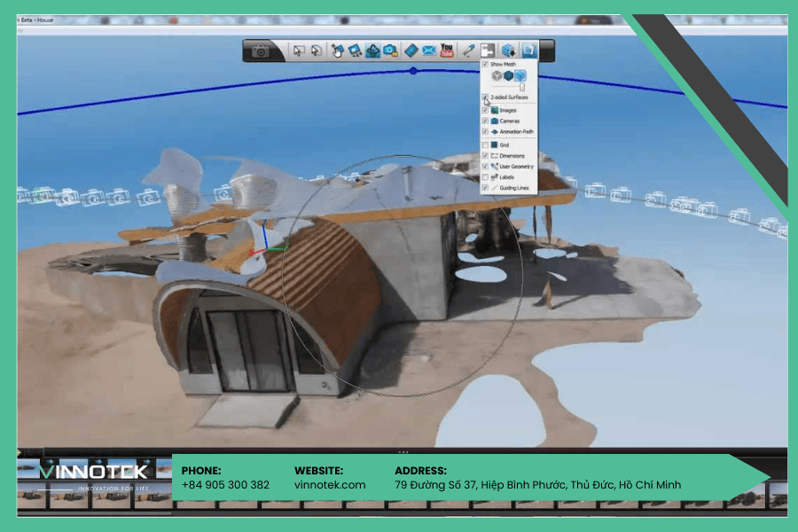Click the reference distance scale icon
Image resolution: width=798 pixels, height=532 pixels.
click(488, 51)
